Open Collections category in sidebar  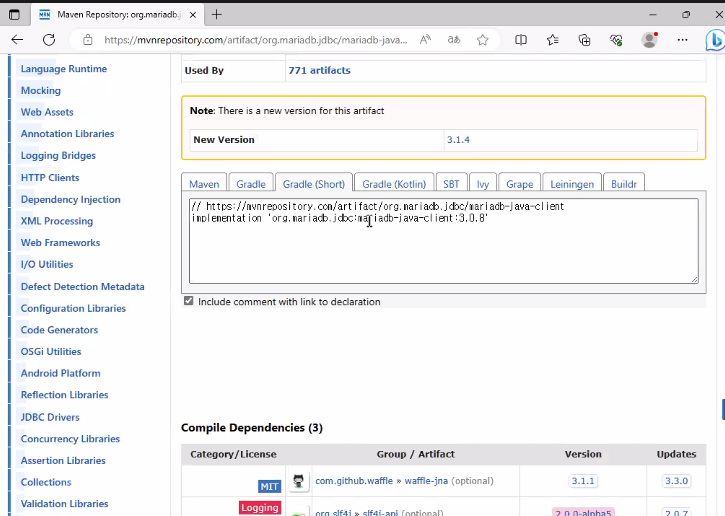point(46,482)
